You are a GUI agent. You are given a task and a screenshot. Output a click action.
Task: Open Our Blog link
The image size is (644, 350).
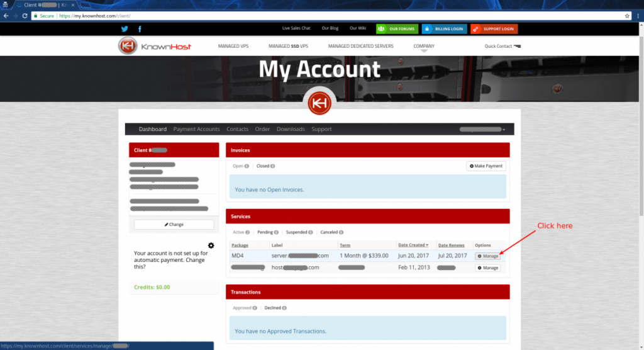pos(330,28)
